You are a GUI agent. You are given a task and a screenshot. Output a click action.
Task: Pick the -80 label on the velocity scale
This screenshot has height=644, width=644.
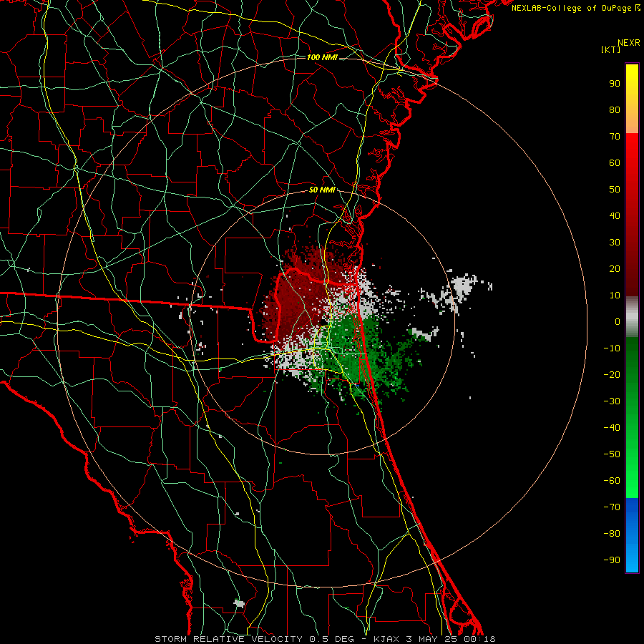612,534
